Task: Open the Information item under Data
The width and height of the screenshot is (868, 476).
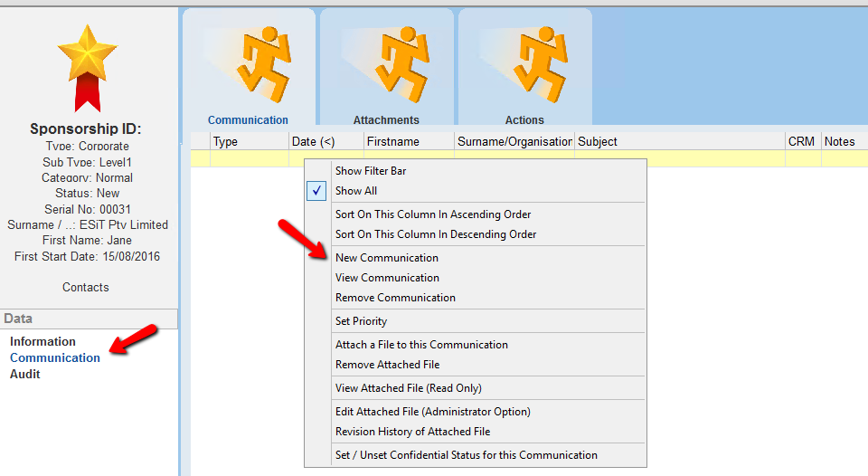Action: [42, 341]
